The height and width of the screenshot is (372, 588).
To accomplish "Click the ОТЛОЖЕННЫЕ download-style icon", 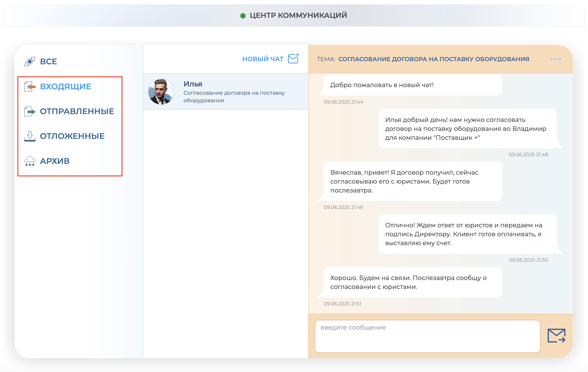I will pyautogui.click(x=30, y=136).
